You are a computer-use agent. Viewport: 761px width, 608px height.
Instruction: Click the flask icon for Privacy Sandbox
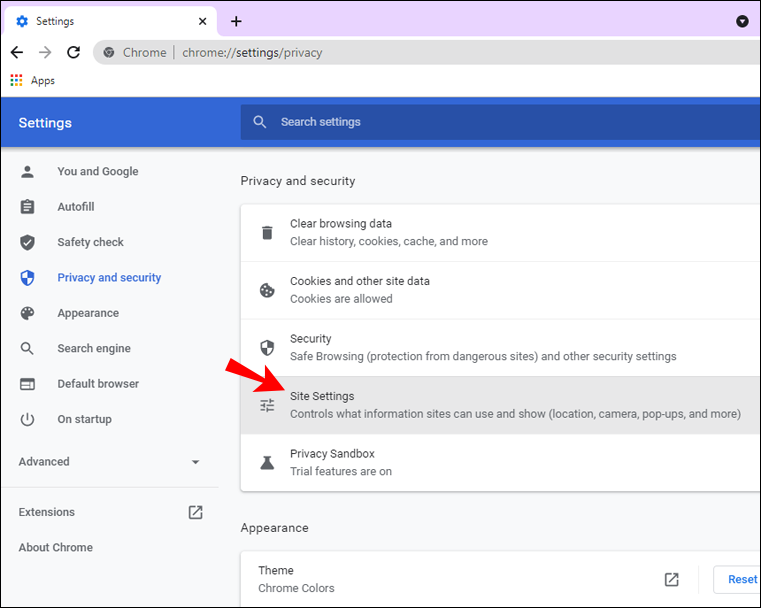(267, 462)
